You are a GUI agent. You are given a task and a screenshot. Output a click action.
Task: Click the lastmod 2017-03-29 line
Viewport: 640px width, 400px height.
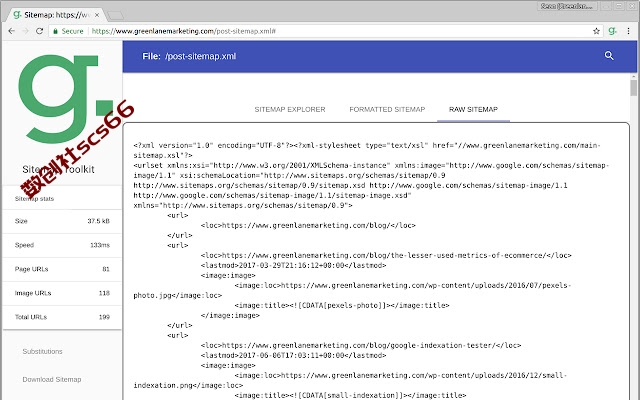[x=293, y=265]
